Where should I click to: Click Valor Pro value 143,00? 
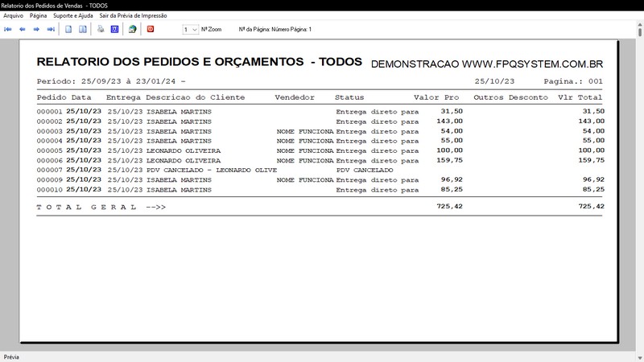[x=449, y=121]
